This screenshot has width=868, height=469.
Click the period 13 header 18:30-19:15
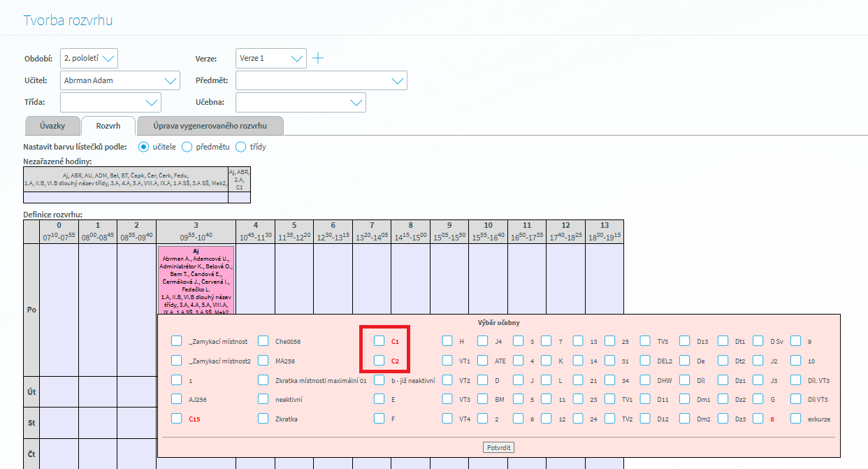(605, 232)
